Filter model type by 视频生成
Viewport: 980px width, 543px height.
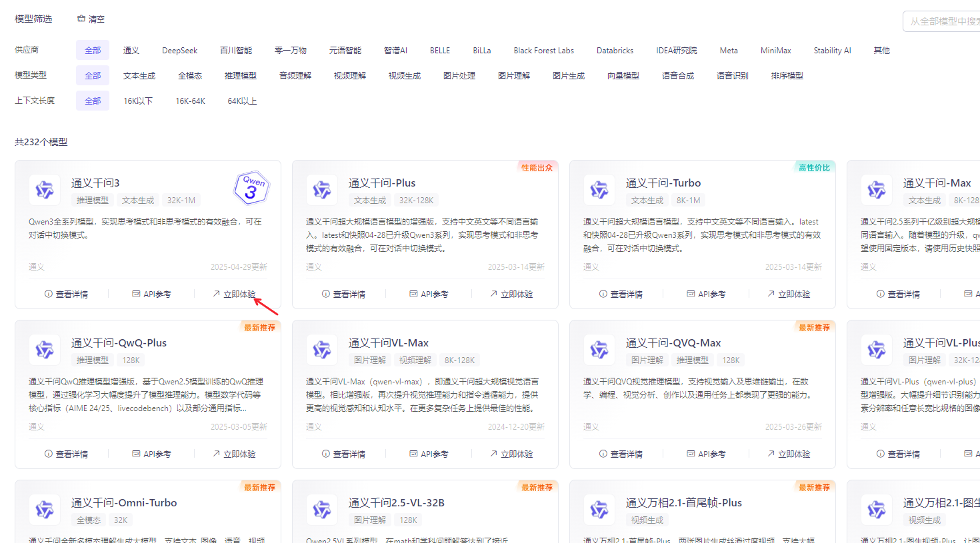pyautogui.click(x=405, y=75)
